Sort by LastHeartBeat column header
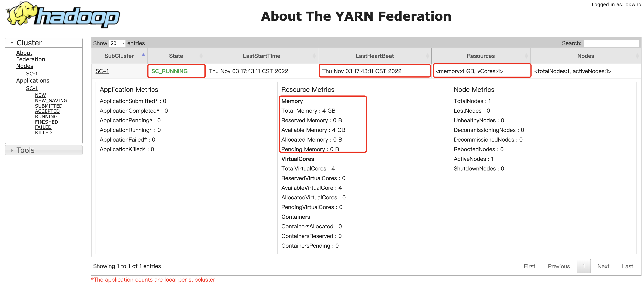Viewport: 644px width, 302px height. (374, 56)
